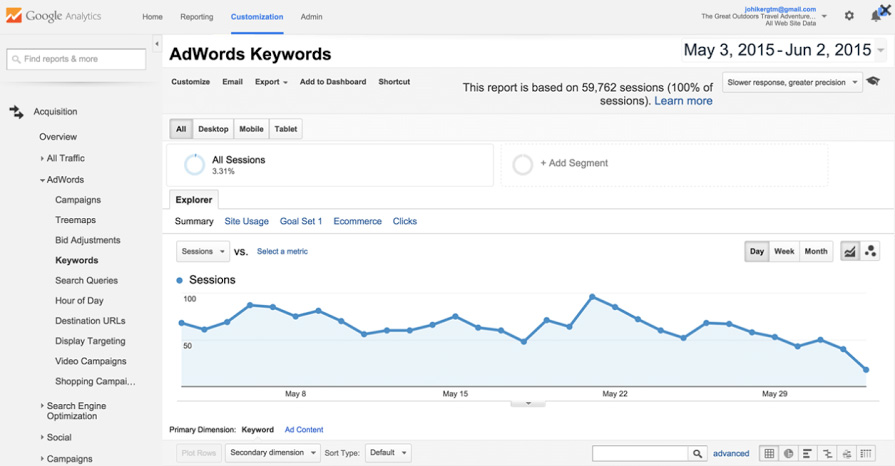This screenshot has width=895, height=466.
Task: Switch to motion chart view
Action: (x=870, y=251)
